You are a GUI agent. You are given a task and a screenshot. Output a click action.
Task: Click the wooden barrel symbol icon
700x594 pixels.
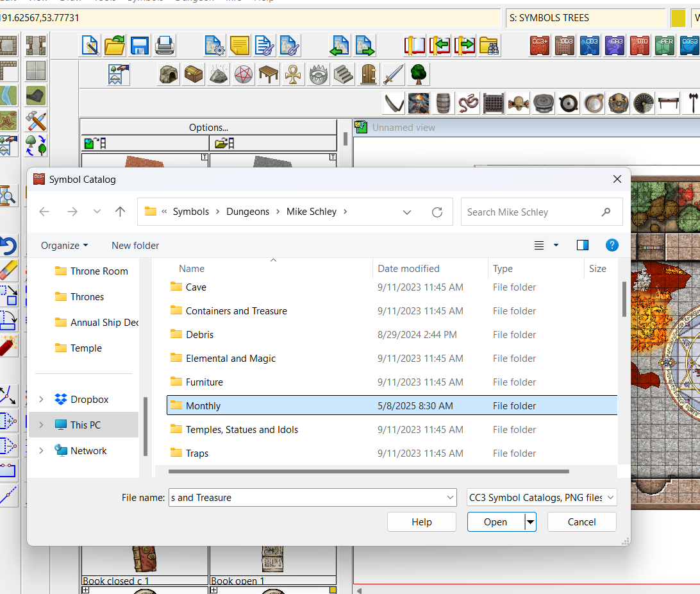click(x=444, y=103)
